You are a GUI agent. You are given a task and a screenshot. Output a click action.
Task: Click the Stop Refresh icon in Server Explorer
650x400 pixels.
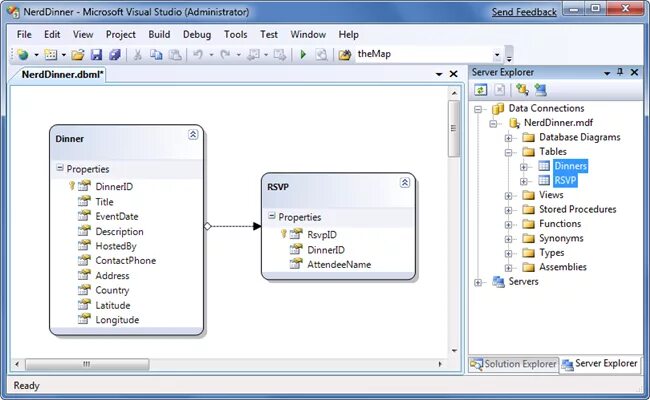click(x=500, y=90)
